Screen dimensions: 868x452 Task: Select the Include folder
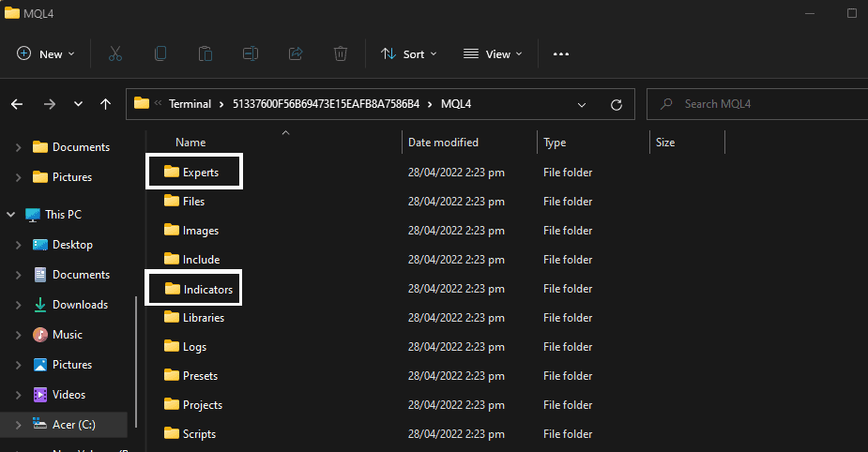pyautogui.click(x=192, y=260)
